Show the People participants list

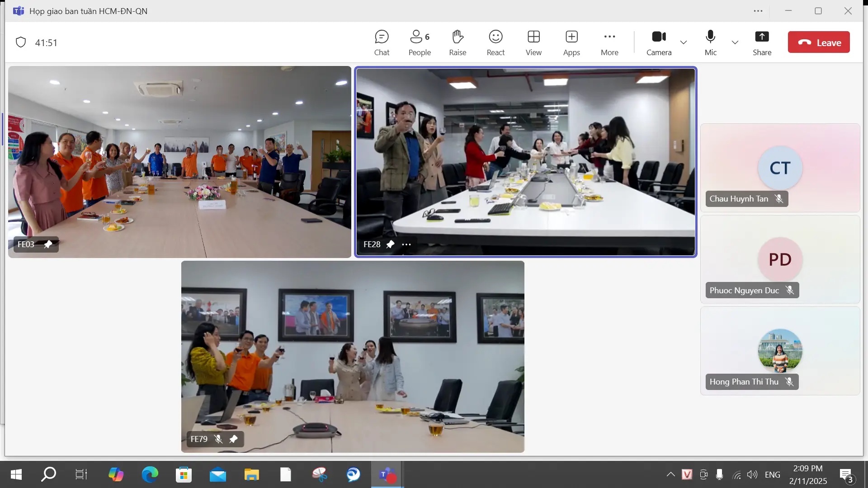click(x=419, y=43)
